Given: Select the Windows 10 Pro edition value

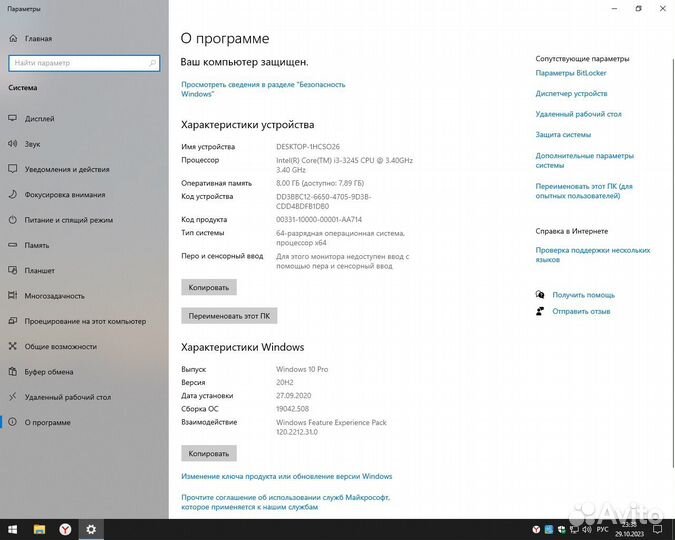Looking at the screenshot, I should [302, 369].
